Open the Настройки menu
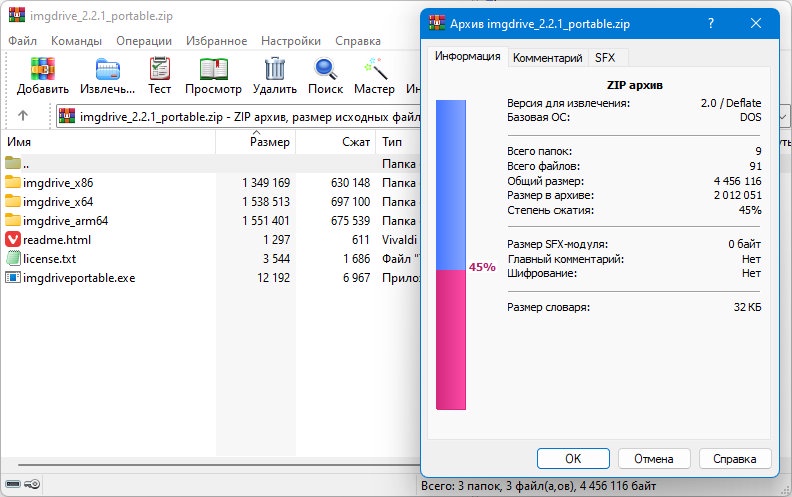This screenshot has width=792, height=497. [x=291, y=41]
